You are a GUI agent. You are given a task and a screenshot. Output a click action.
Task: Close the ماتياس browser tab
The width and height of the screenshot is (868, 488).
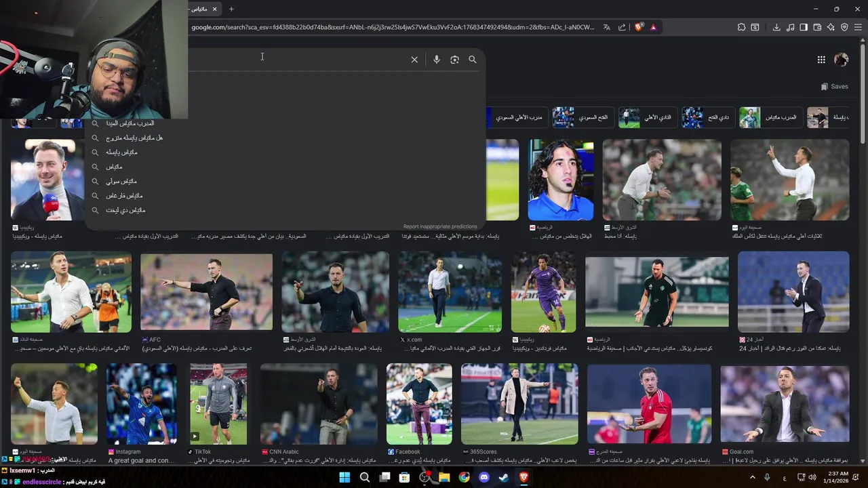point(215,9)
